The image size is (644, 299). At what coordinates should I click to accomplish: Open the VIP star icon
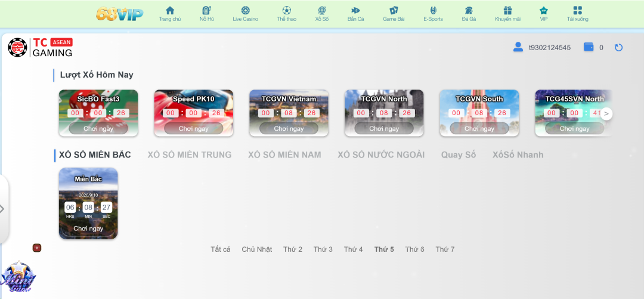click(543, 11)
